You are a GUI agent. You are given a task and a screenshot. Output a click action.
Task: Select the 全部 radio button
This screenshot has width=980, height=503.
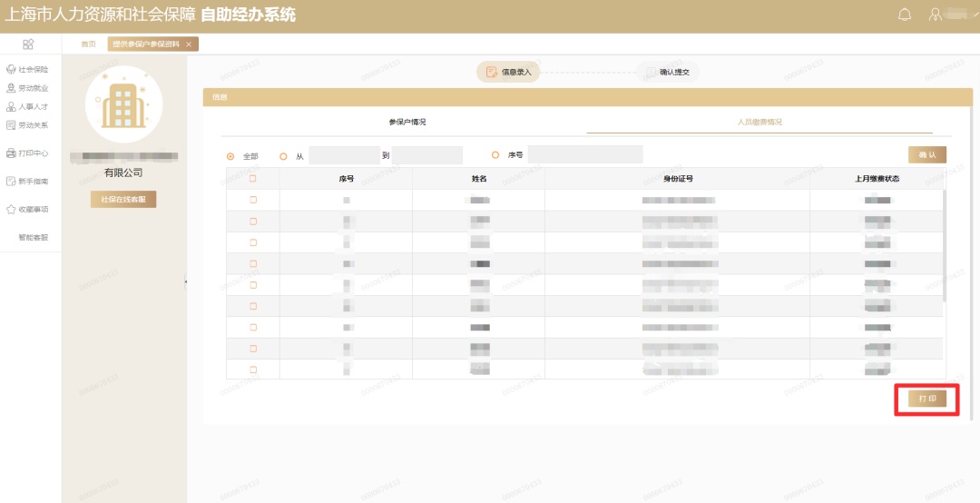230,156
